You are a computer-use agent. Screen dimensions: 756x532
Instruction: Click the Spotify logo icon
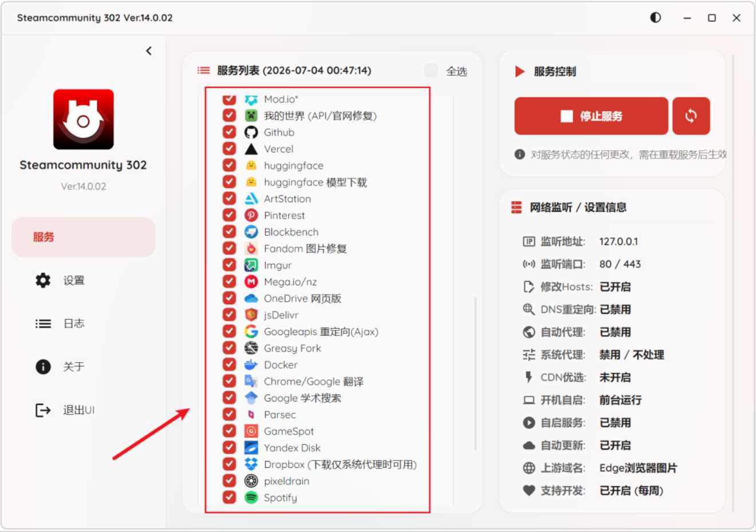point(251,498)
